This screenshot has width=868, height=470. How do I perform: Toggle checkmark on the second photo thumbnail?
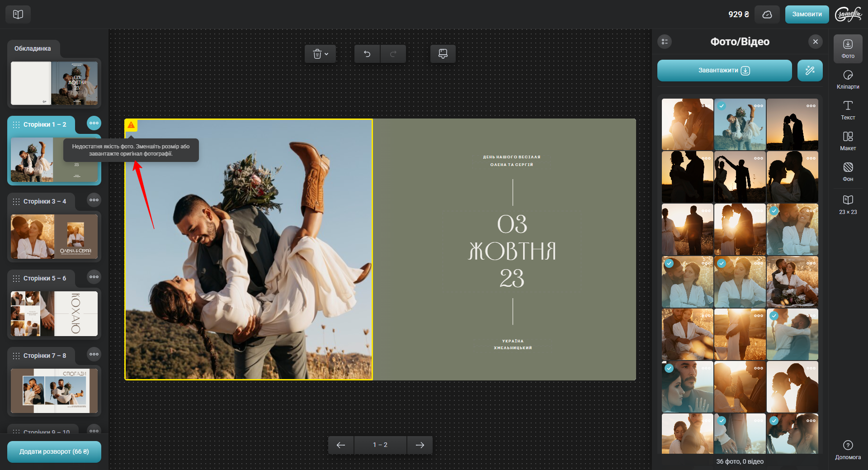pos(722,106)
